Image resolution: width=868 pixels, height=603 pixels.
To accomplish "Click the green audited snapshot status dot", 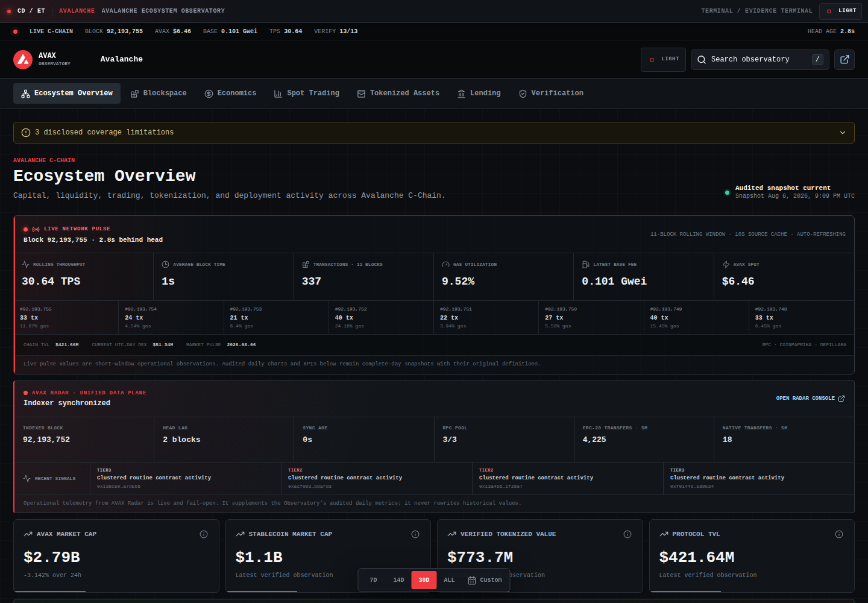I will coord(727,193).
